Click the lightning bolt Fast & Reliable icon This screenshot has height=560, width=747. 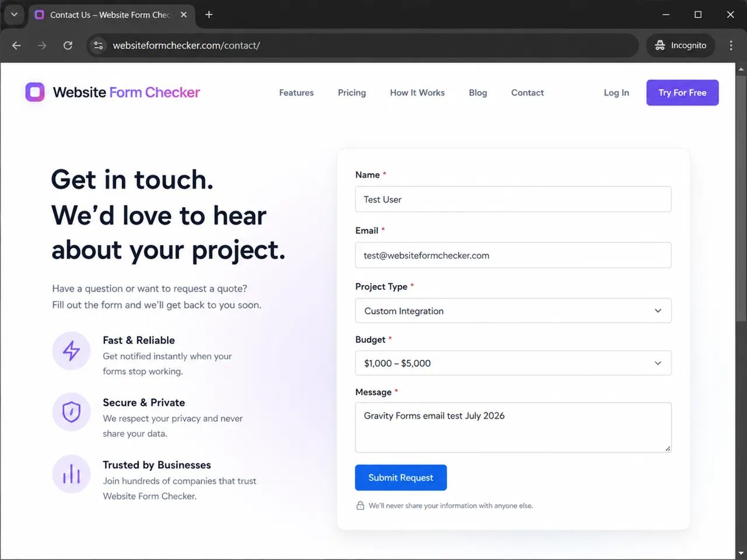point(71,351)
